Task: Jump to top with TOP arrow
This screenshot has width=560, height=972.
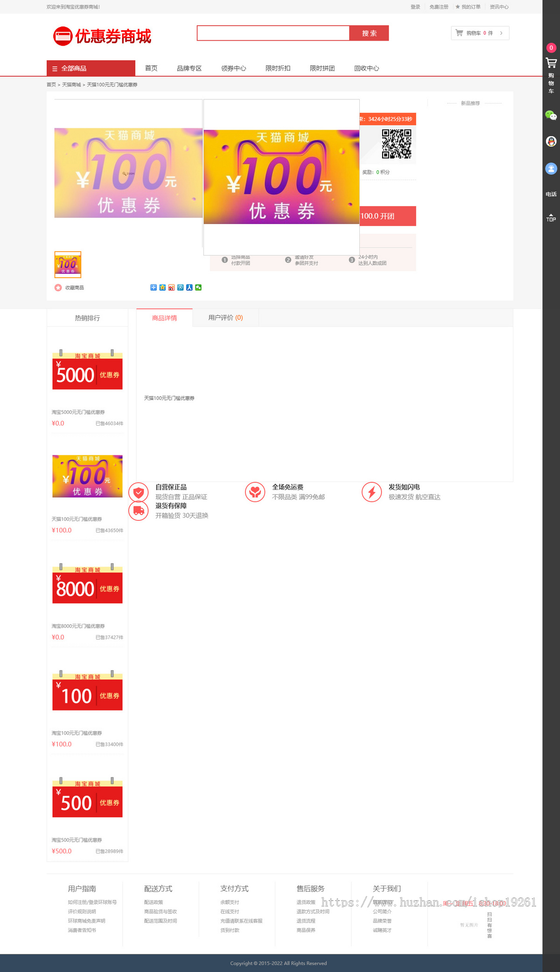Action: click(x=551, y=217)
